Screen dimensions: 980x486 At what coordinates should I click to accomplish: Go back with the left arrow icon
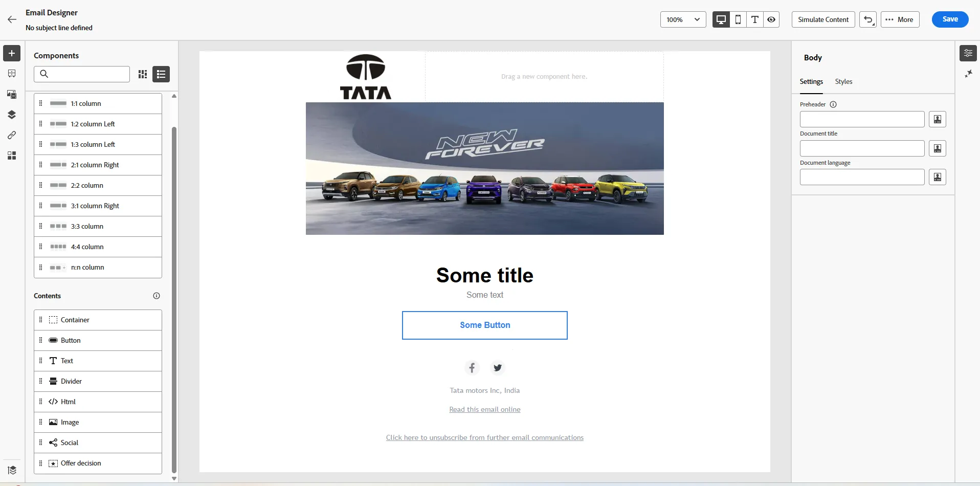coord(12,19)
